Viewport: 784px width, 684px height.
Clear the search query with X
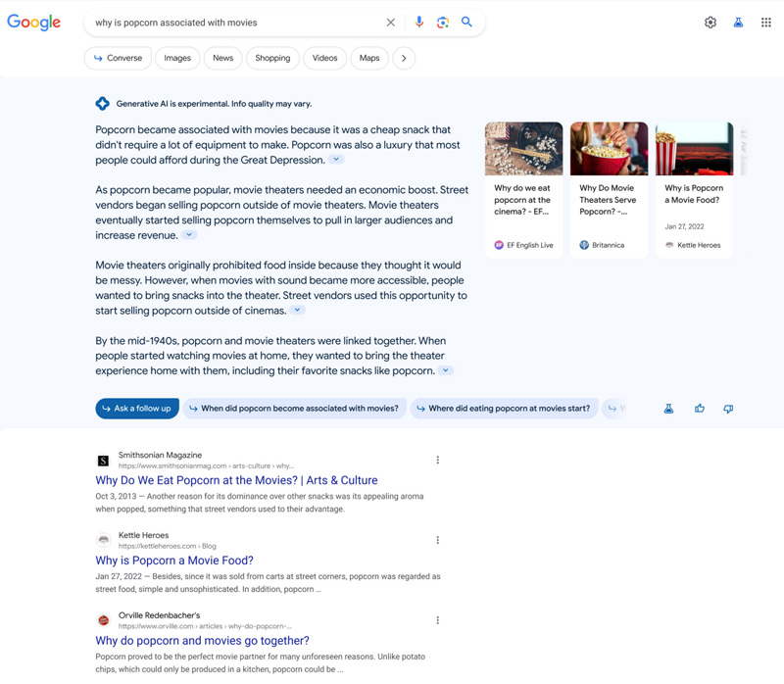click(x=391, y=23)
